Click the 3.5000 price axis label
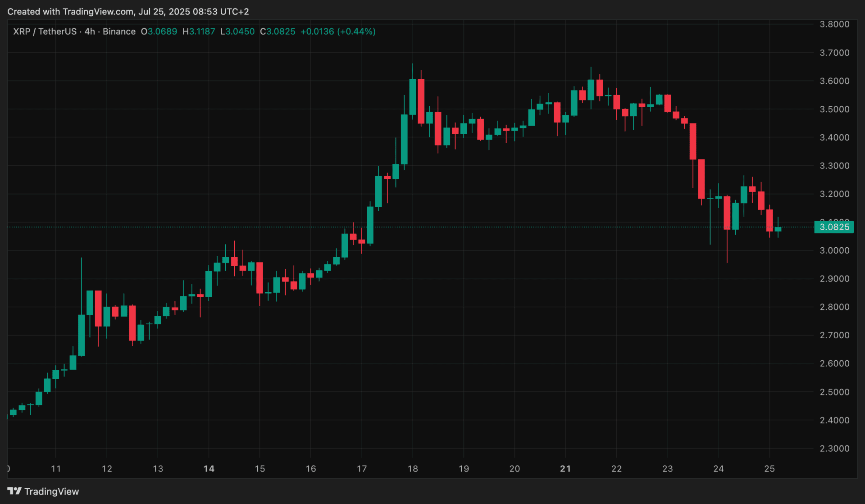 tap(834, 109)
